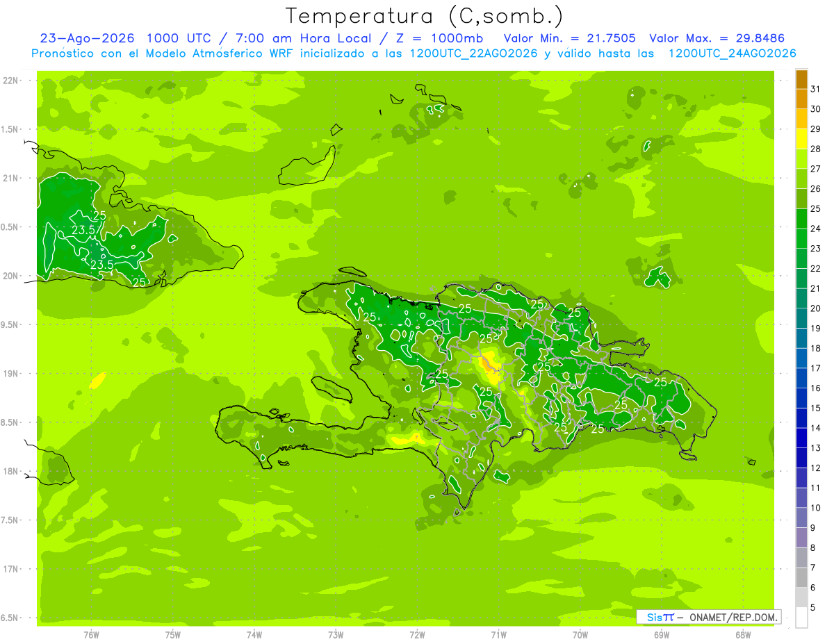The image size is (834, 644).
Task: Click the green swatch between 24 and 25
Action: [x=801, y=219]
